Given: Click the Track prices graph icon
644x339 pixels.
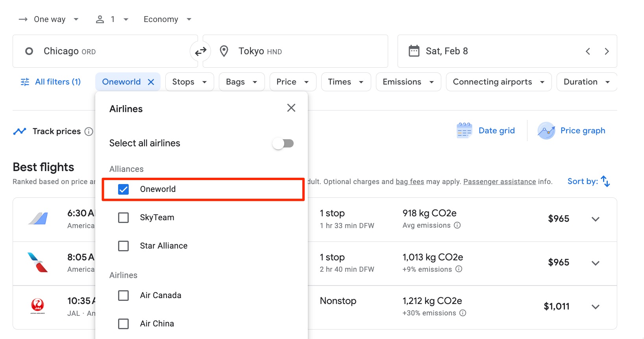Looking at the screenshot, I should click(20, 131).
